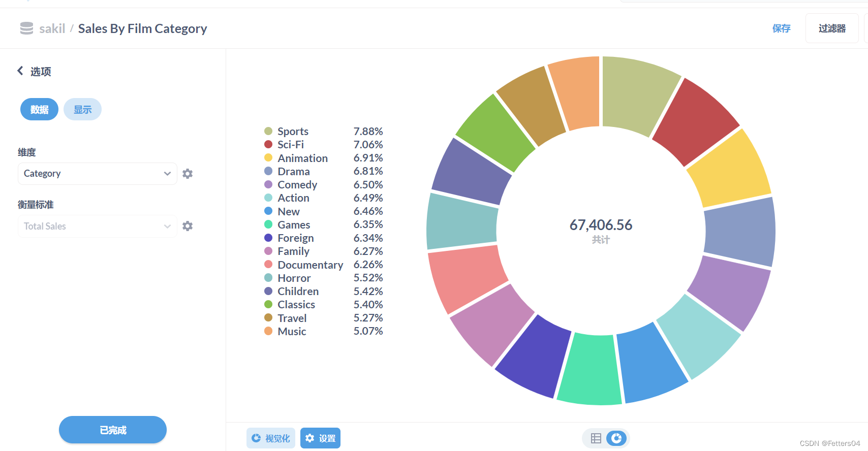The height and width of the screenshot is (451, 868).
Task: Click the 已完成 done button
Action: coord(113,430)
